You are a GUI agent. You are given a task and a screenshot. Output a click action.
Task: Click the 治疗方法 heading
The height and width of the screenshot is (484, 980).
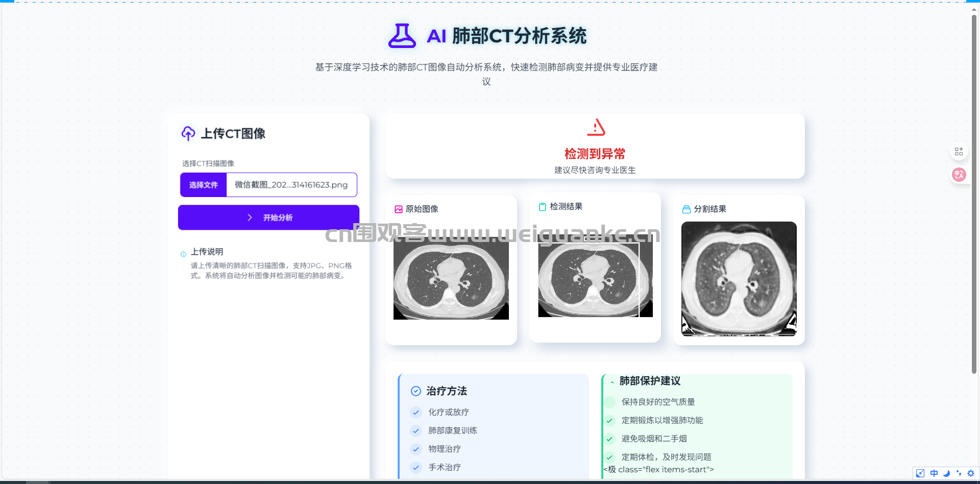pyautogui.click(x=447, y=391)
